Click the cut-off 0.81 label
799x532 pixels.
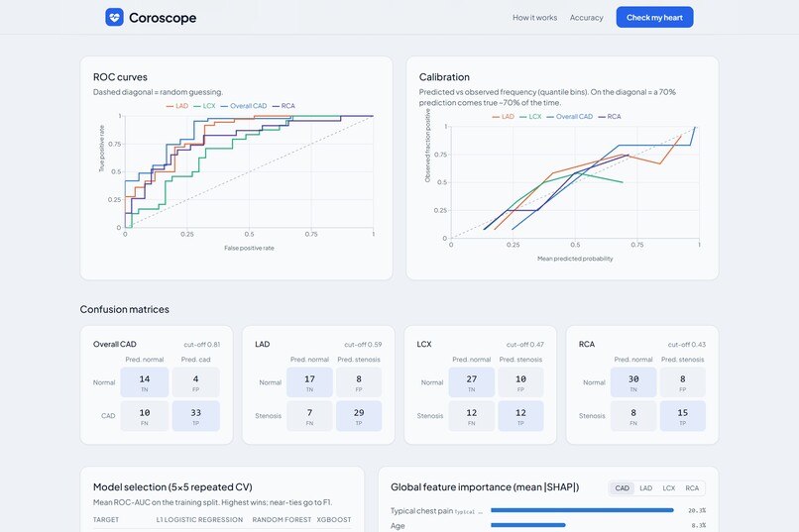(202, 345)
